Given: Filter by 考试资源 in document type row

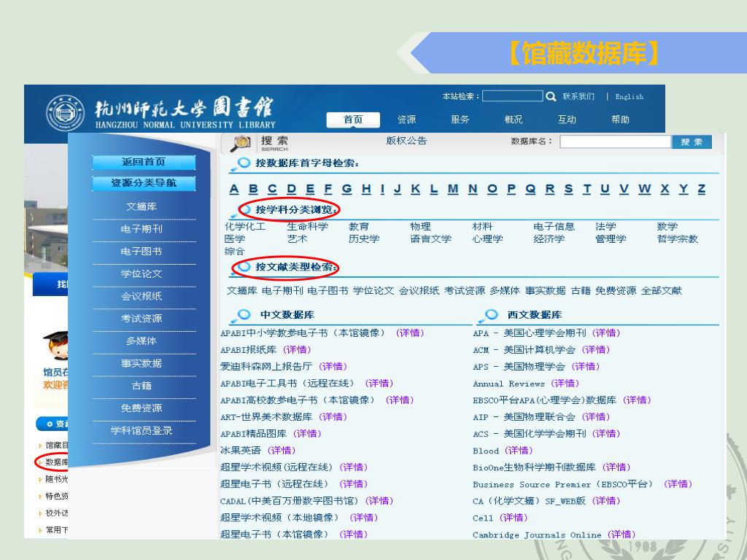Looking at the screenshot, I should [x=465, y=290].
